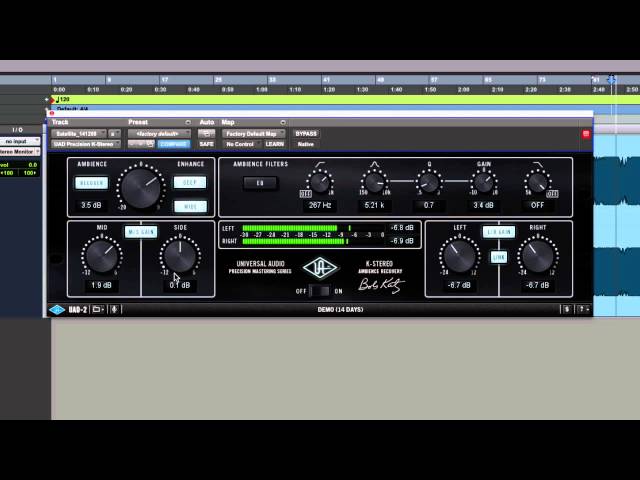
Task: Click the UA diamond logo in the plugin footer
Action: [x=57, y=310]
